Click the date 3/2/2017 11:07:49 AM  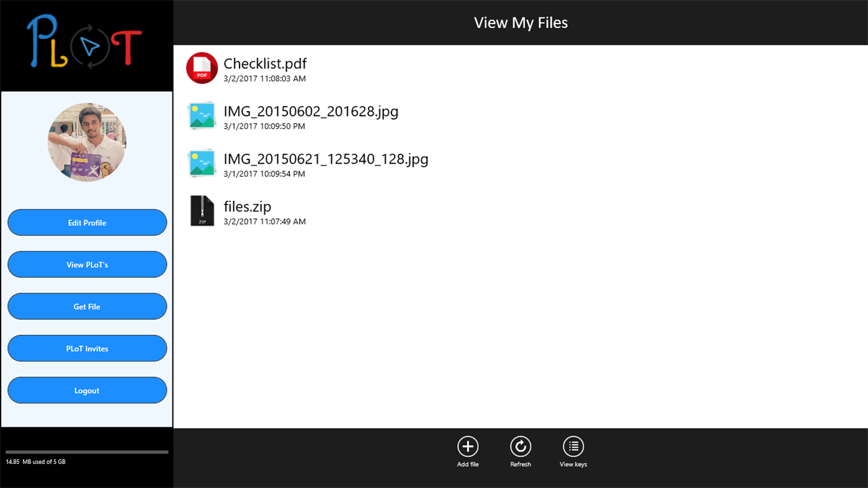point(265,221)
